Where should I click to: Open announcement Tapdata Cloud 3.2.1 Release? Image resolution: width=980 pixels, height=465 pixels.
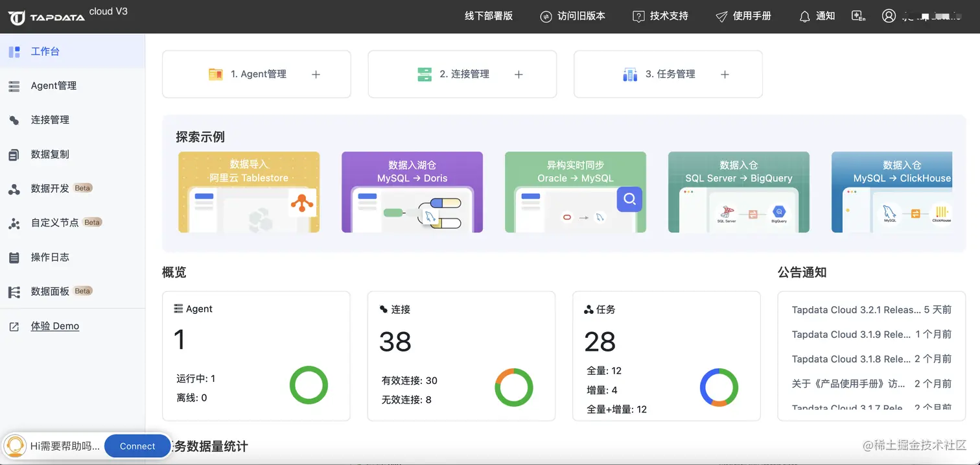(872, 310)
